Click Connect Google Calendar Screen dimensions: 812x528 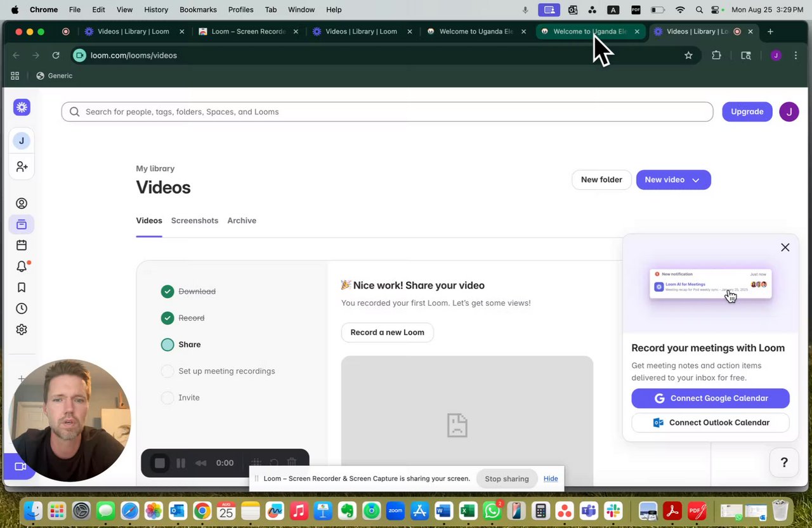pos(710,399)
